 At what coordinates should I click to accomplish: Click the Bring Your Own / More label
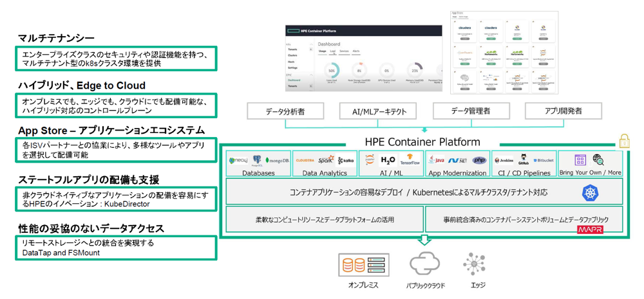tap(590, 173)
